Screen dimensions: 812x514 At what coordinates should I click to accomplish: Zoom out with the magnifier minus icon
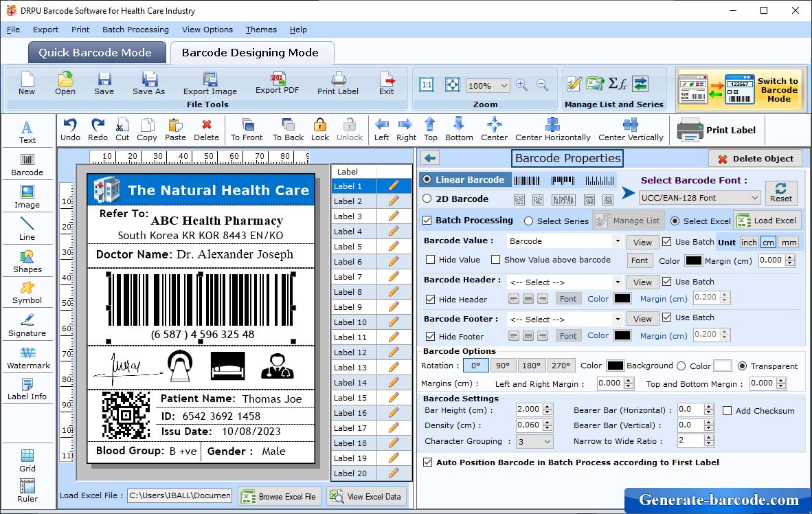click(x=542, y=85)
